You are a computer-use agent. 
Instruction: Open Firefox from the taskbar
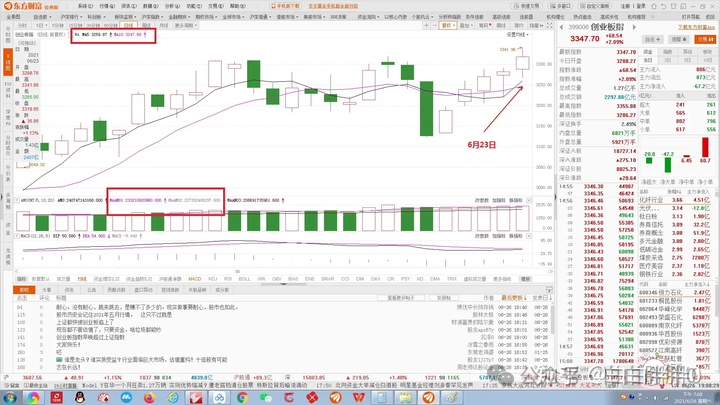point(149,398)
